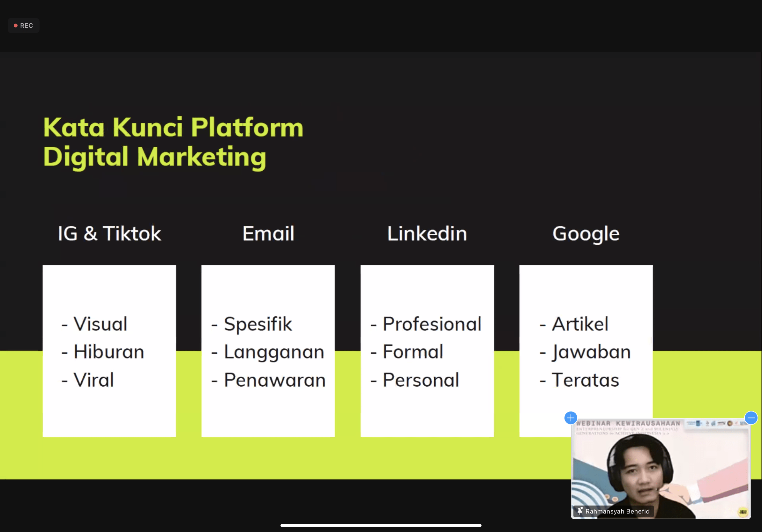Click the pin icon beside Rahmansyah Benefid
Viewport: 762px width, 532px height.
579,511
